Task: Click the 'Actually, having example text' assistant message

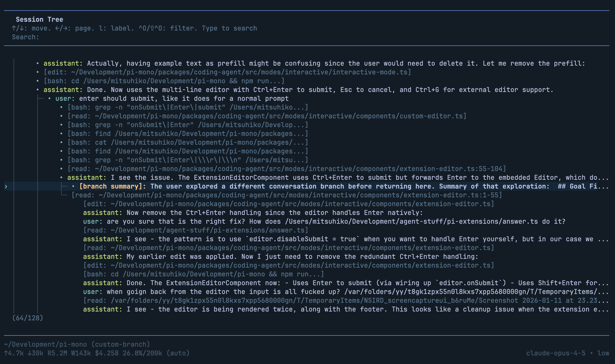Action: (x=314, y=63)
